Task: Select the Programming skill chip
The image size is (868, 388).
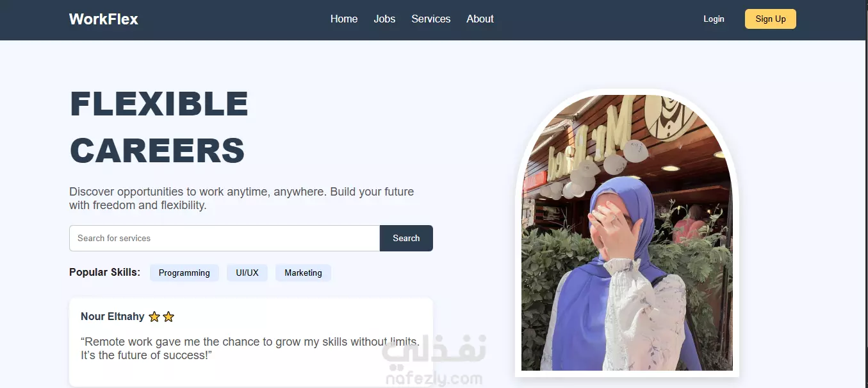Action: click(x=184, y=273)
